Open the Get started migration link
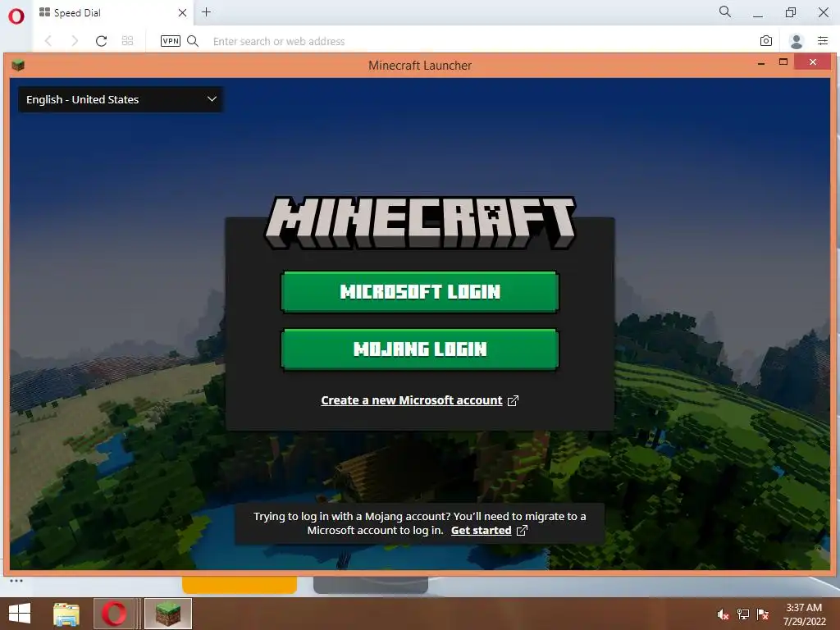This screenshot has width=840, height=630. click(x=481, y=531)
